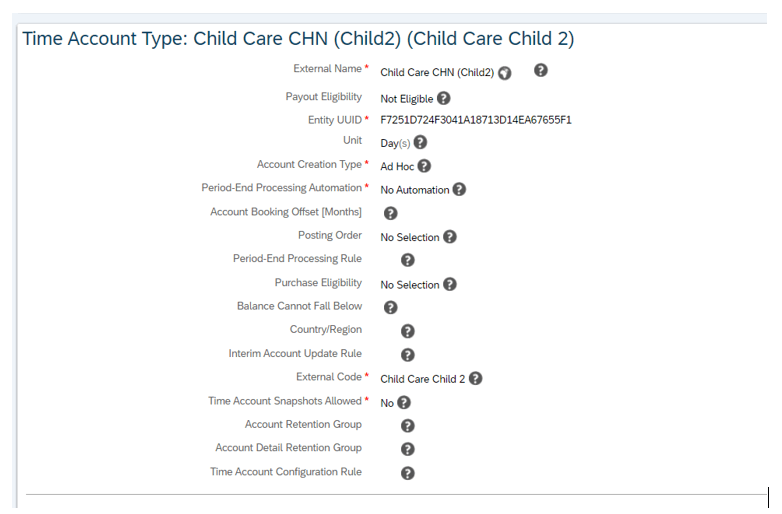The width and height of the screenshot is (782, 514).
Task: Show help for Period-End Processing Rule
Action: [407, 260]
